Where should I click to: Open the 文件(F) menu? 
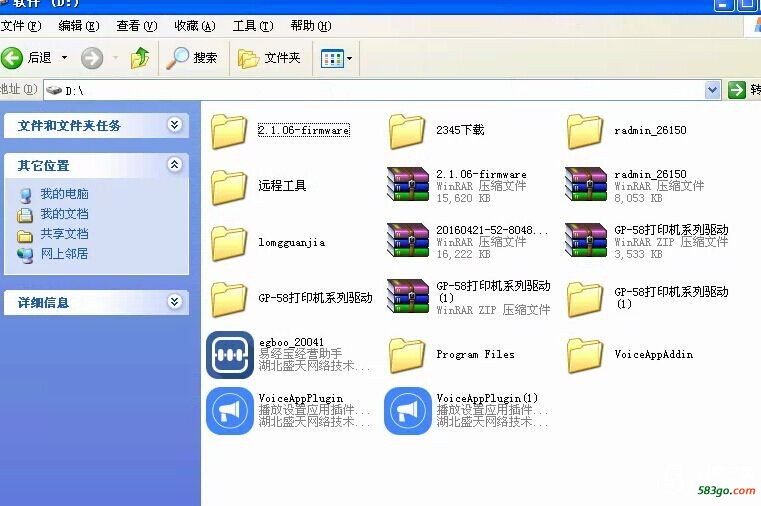coord(21,26)
